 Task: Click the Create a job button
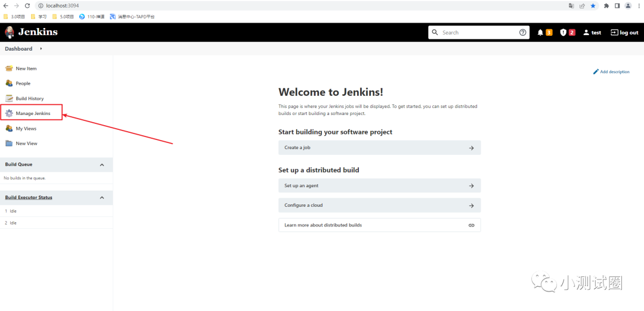pos(379,148)
